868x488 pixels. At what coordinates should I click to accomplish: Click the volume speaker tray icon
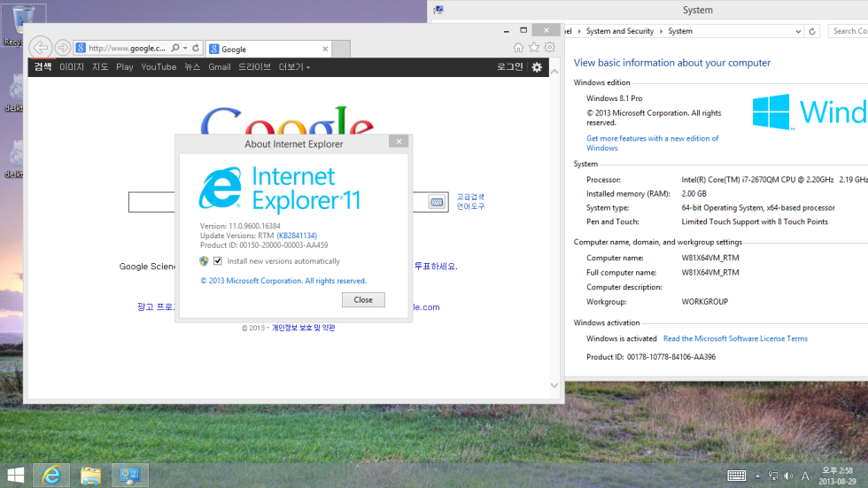pyautogui.click(x=789, y=476)
